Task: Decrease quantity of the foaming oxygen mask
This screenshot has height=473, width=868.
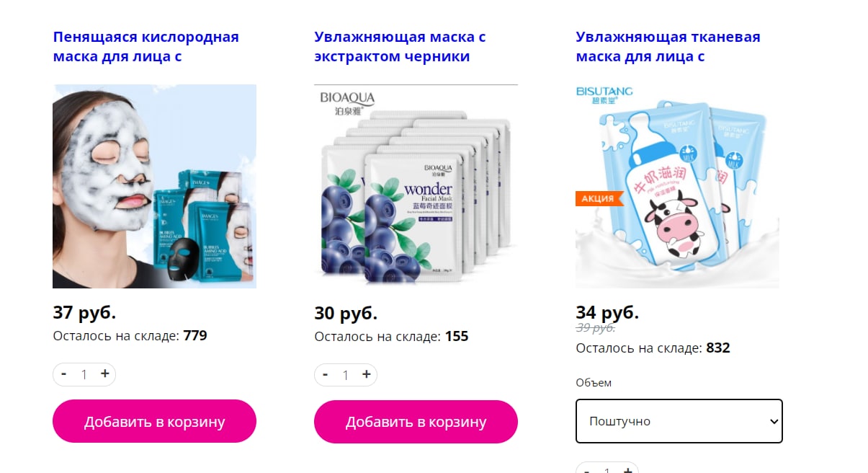Action: click(64, 373)
